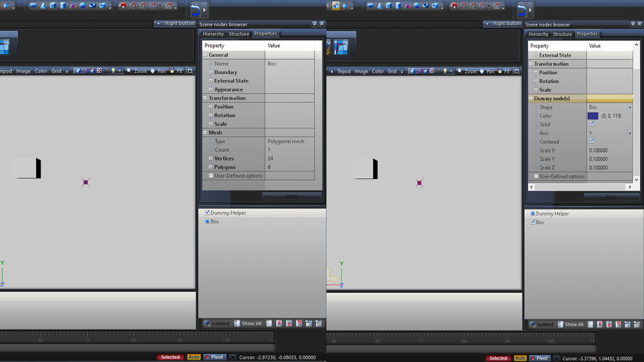Viewport: 644px width, 362px height.
Task: Click Show All in left browser toolbar
Action: [248, 323]
